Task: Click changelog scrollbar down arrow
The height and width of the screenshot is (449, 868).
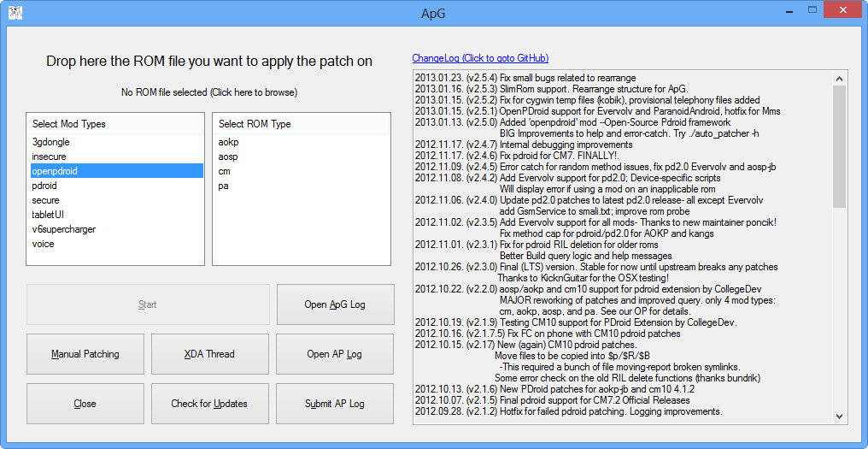Action: (x=839, y=416)
